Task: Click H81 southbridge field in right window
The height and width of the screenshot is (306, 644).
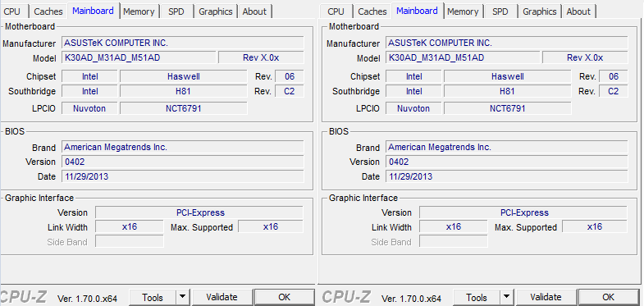Action: coord(507,91)
